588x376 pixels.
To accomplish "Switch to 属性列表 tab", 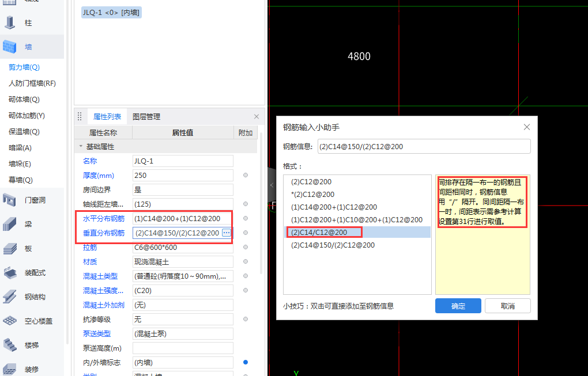I will point(107,116).
